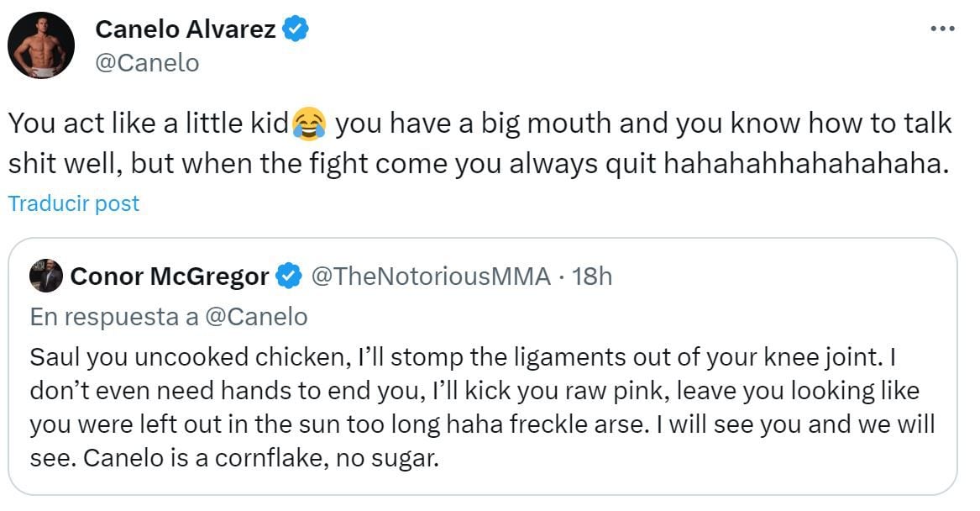Click the Canelo Alvarez display name

pos(186,30)
